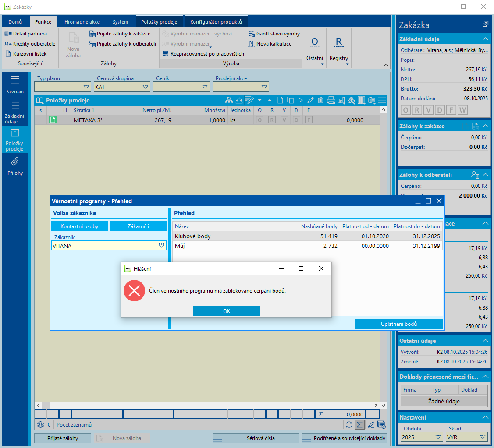Open Základní údaje in the sidebar
The width and height of the screenshot is (494, 448).
pyautogui.click(x=15, y=113)
